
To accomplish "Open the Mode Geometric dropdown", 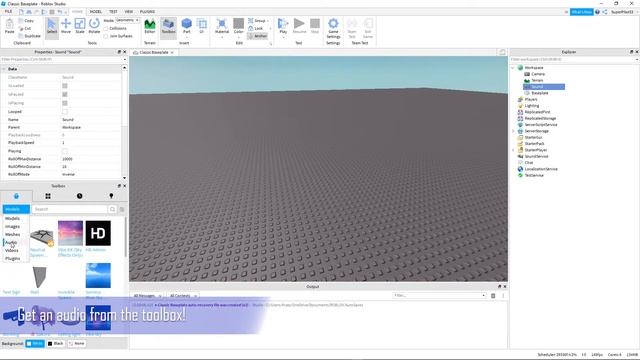I will pyautogui.click(x=127, y=20).
